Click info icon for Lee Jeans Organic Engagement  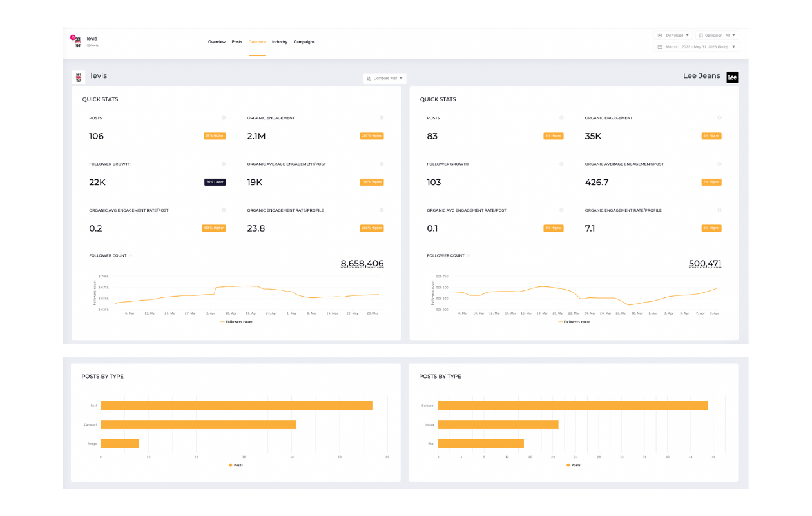[x=719, y=118]
